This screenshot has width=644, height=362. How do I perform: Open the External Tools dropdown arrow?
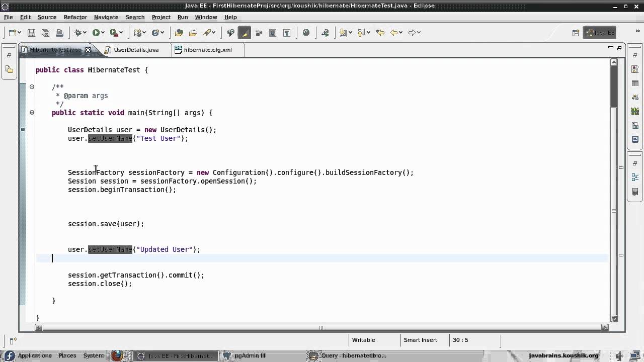click(121, 33)
